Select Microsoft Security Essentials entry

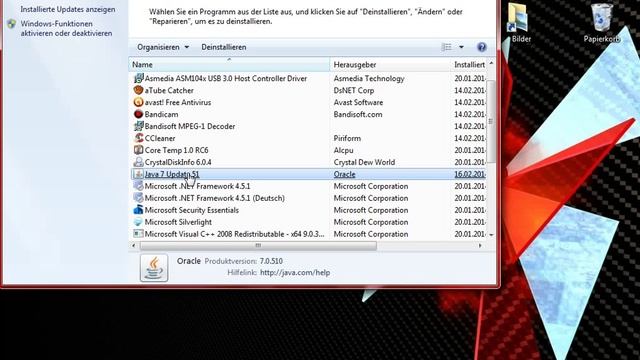click(309, 210)
